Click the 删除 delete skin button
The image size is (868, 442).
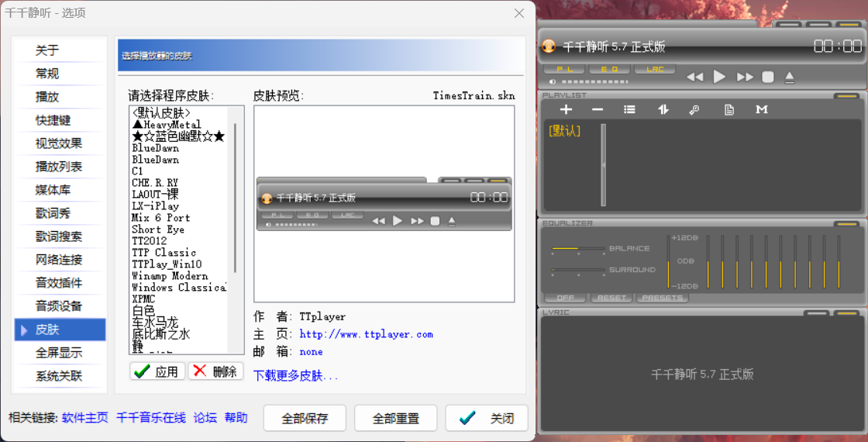click(x=215, y=371)
